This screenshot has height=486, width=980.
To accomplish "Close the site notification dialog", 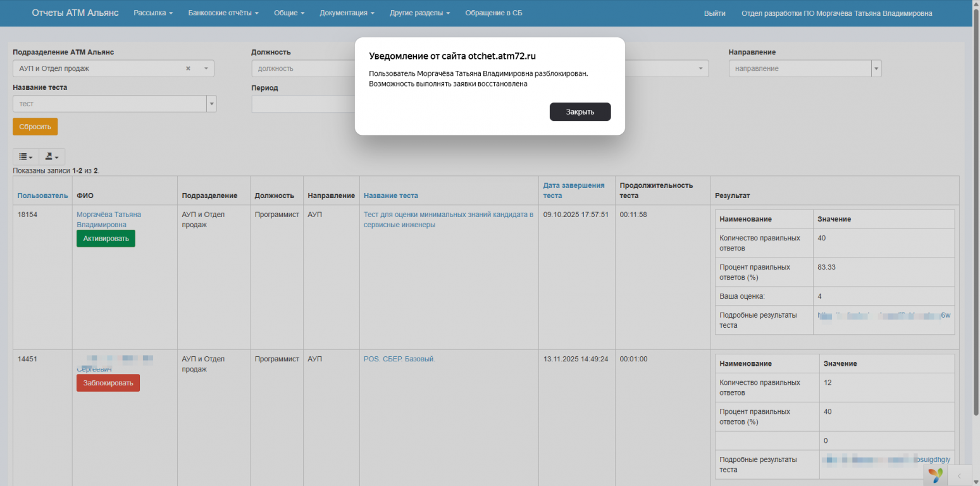I will (580, 112).
